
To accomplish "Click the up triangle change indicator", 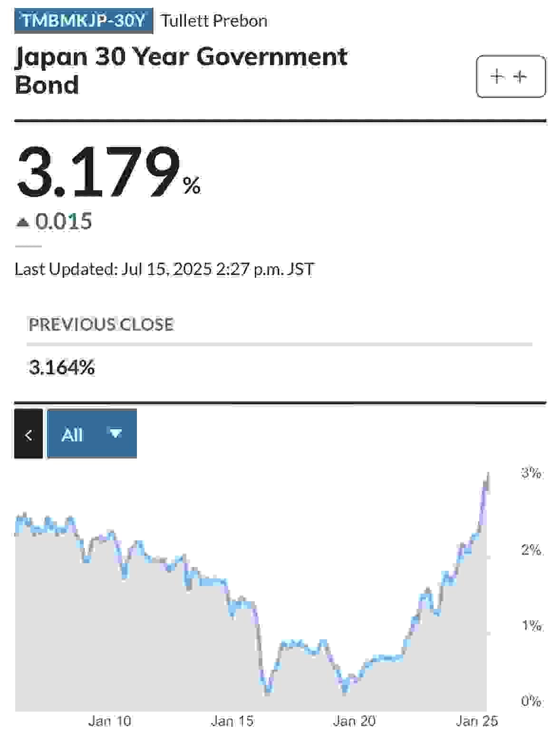I will pos(23,222).
